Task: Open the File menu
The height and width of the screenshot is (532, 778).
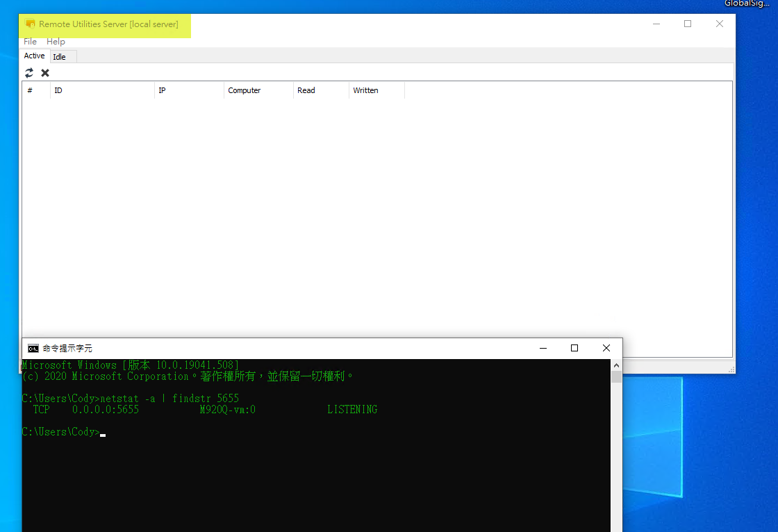Action: [30, 42]
